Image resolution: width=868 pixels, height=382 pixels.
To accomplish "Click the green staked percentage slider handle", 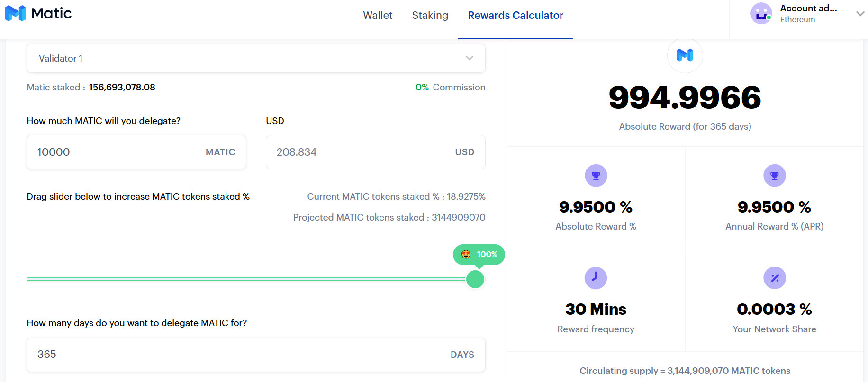I will (x=475, y=279).
